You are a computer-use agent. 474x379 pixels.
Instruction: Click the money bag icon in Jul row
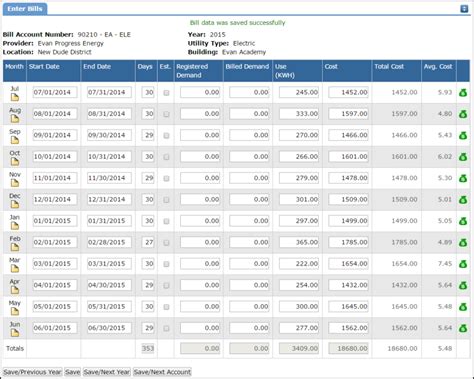pos(463,93)
